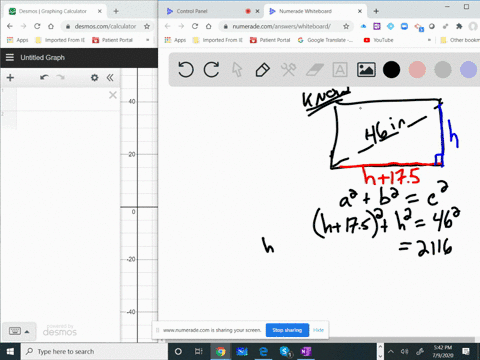The image size is (480, 360).
Task: Choose the gray pen color
Action: click(443, 70)
